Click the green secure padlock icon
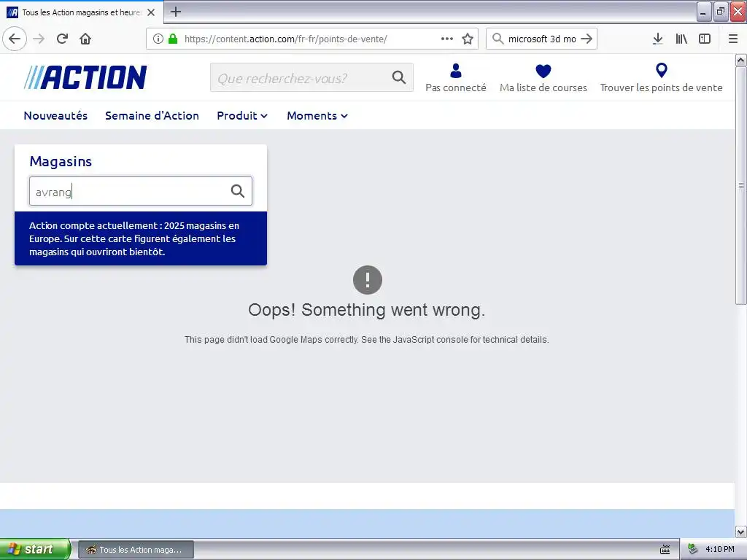 [173, 39]
